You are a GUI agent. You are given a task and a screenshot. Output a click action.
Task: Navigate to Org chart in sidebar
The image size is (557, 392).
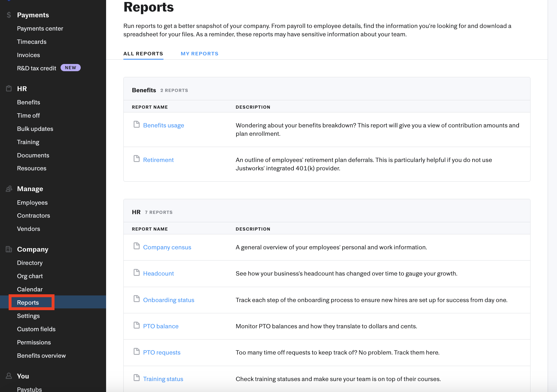(x=30, y=276)
